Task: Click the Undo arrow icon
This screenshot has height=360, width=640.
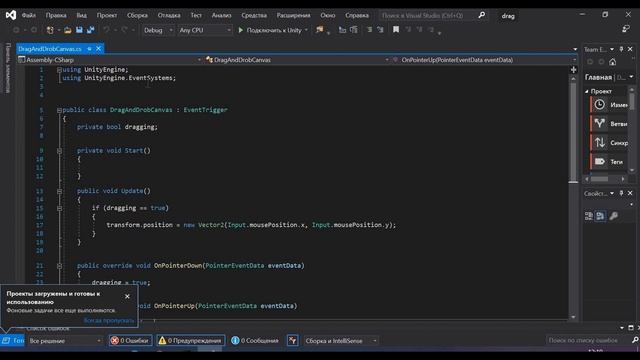Action: point(106,30)
